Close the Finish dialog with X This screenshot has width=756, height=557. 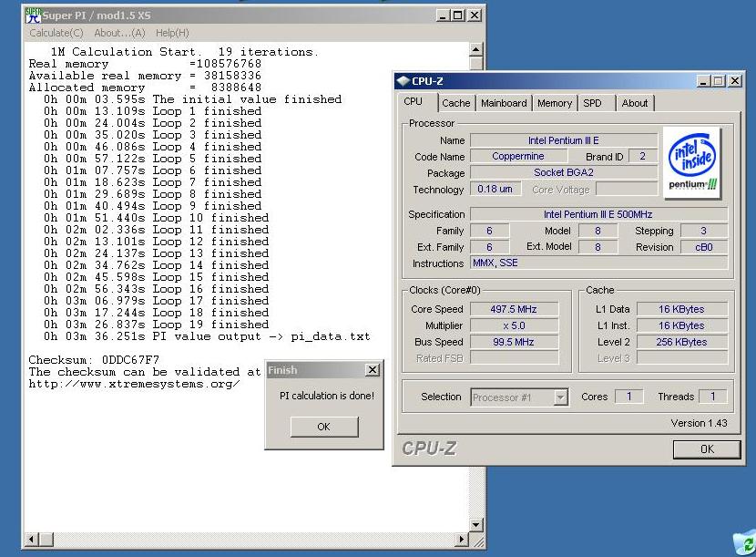coord(373,370)
